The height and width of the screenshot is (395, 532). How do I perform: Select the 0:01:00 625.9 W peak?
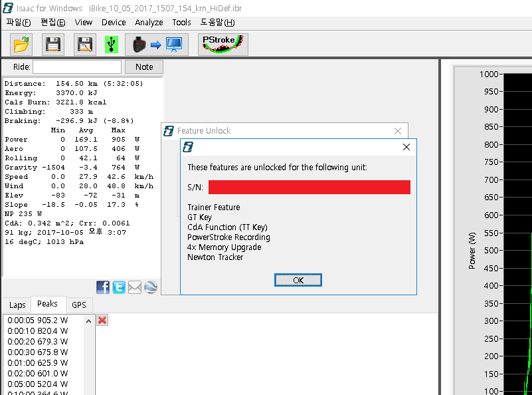click(38, 362)
